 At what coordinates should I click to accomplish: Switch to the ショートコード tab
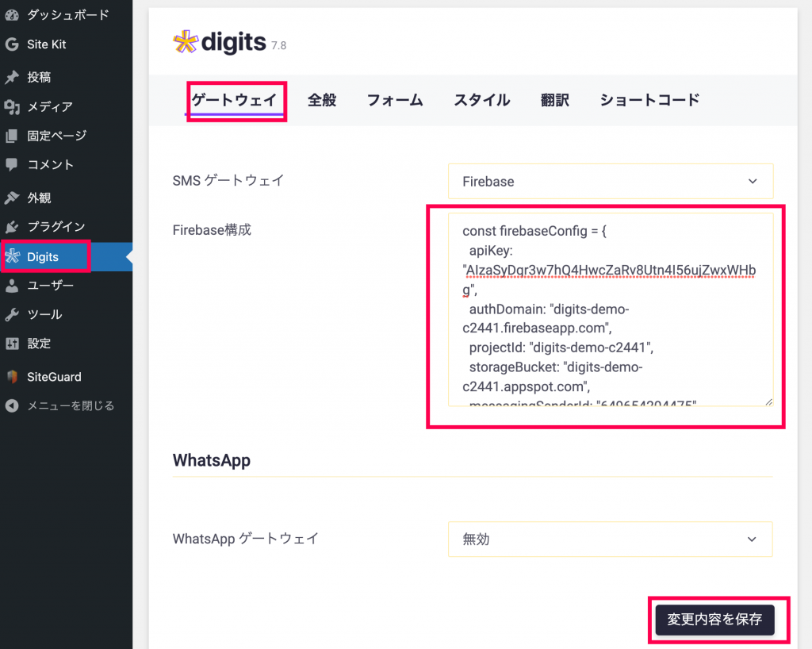pyautogui.click(x=650, y=100)
